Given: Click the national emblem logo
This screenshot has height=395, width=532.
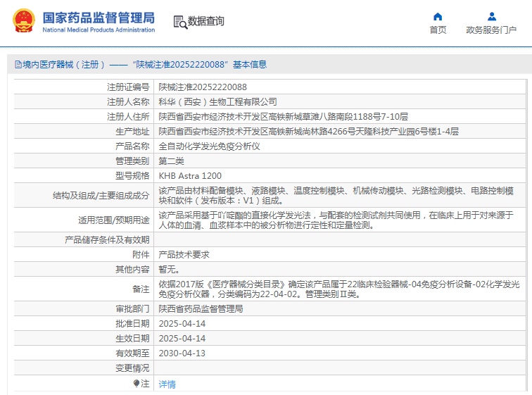Looking at the screenshot, I should tap(24, 20).
